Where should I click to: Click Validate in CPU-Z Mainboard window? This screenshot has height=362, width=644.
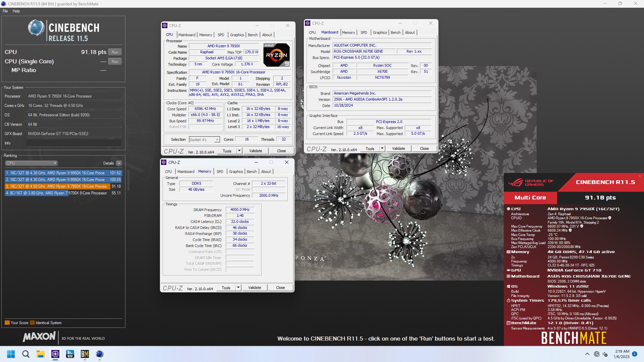(398, 148)
